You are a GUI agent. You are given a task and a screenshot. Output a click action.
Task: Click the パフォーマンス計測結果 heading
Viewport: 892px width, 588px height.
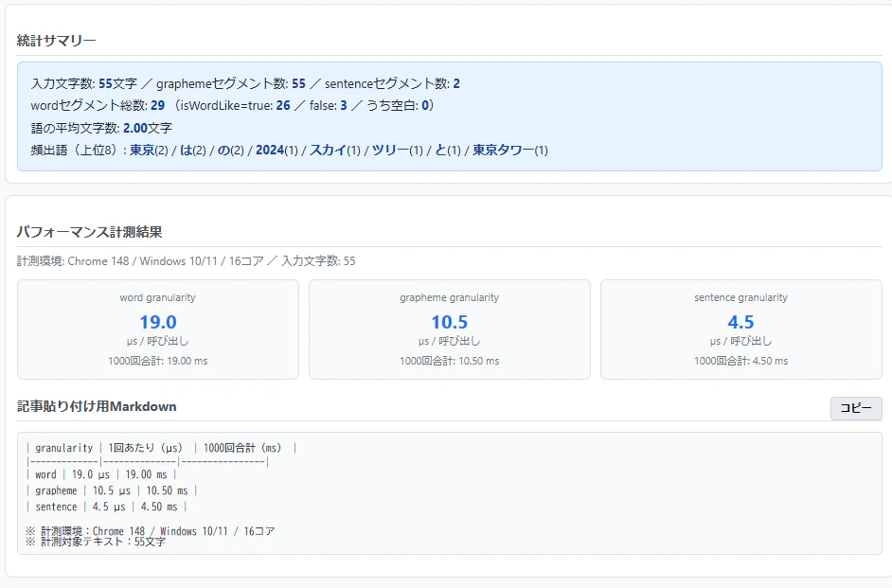pyautogui.click(x=89, y=232)
